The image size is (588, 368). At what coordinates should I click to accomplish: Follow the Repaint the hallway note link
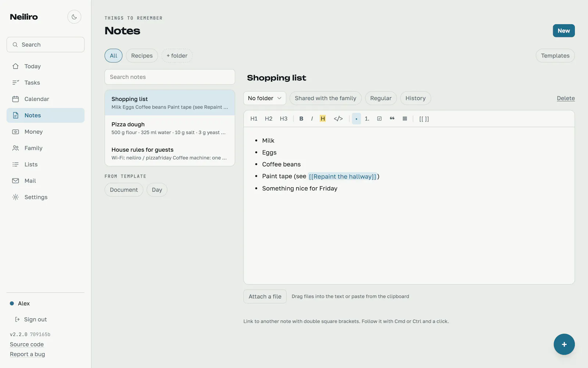click(x=343, y=177)
